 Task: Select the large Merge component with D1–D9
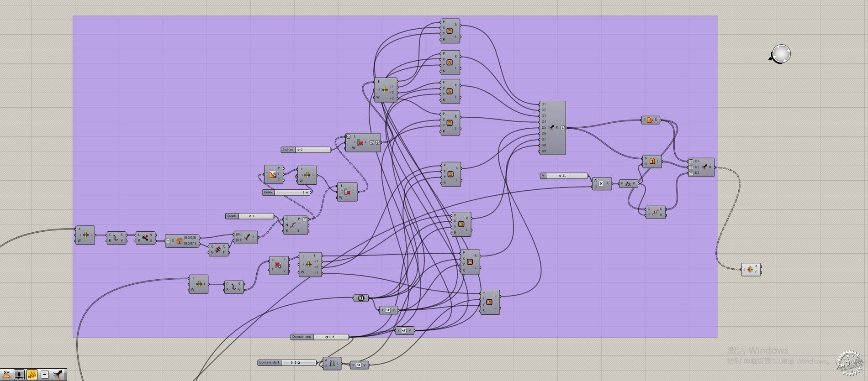coord(552,128)
